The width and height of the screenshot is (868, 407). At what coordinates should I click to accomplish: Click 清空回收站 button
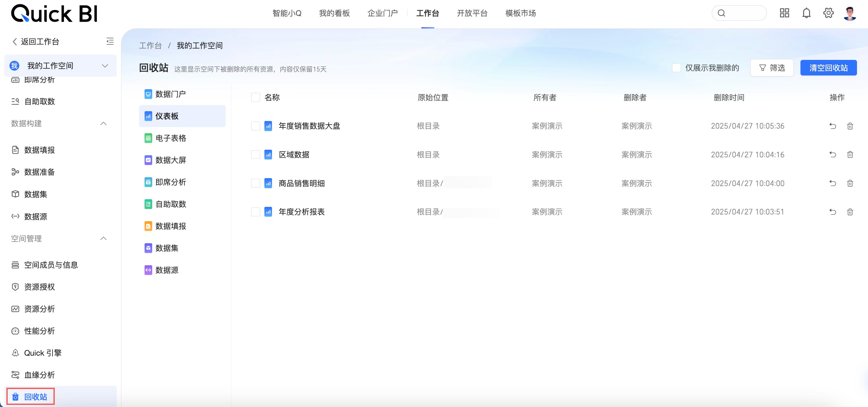tap(829, 68)
